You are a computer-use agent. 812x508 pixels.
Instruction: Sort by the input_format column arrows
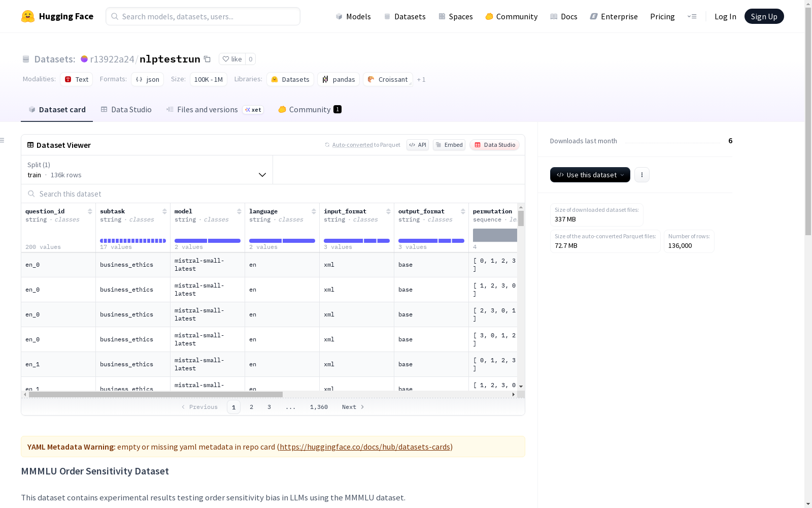click(x=388, y=211)
